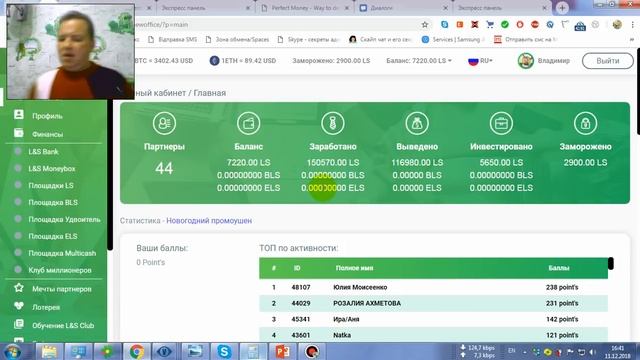This screenshot has height=360, width=640.
Task: Open the Профиль sidebar item
Action: coord(47,116)
